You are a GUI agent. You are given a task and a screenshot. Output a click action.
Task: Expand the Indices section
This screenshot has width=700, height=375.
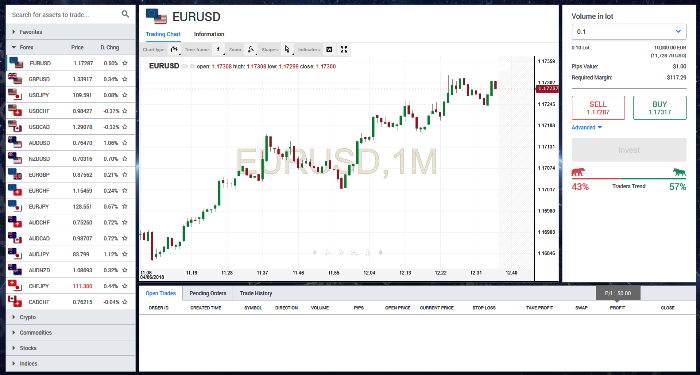[71, 363]
